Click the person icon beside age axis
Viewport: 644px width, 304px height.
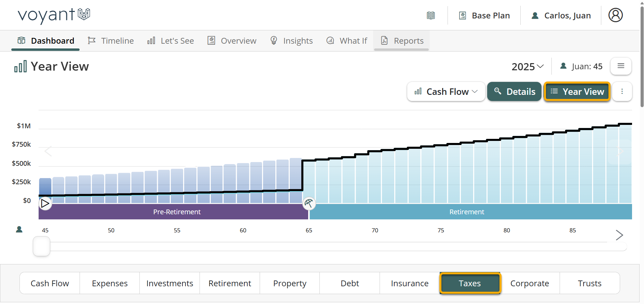[19, 230]
